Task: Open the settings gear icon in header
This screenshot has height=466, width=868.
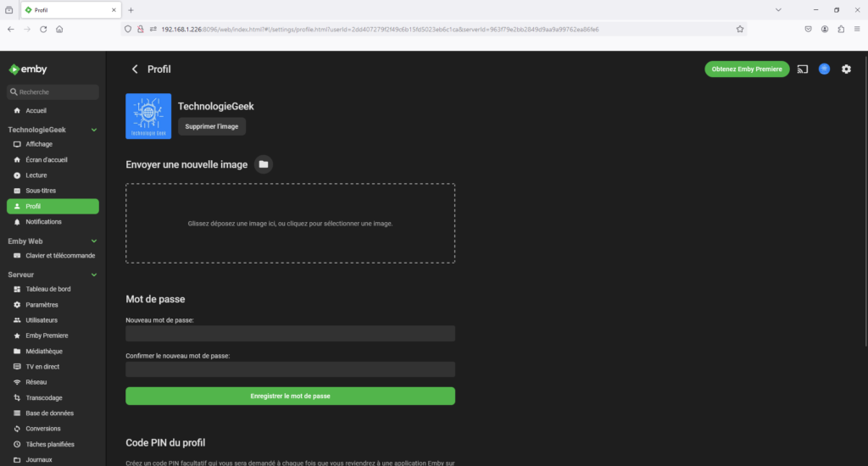Action: tap(846, 69)
